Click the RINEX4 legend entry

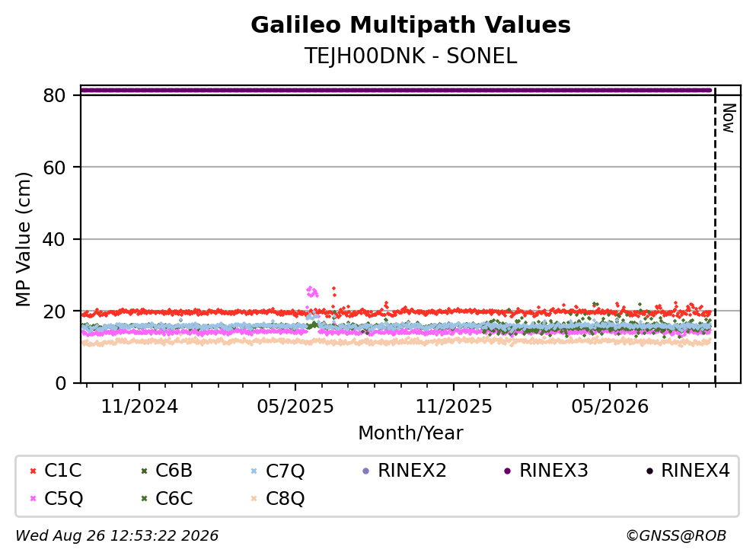click(688, 471)
